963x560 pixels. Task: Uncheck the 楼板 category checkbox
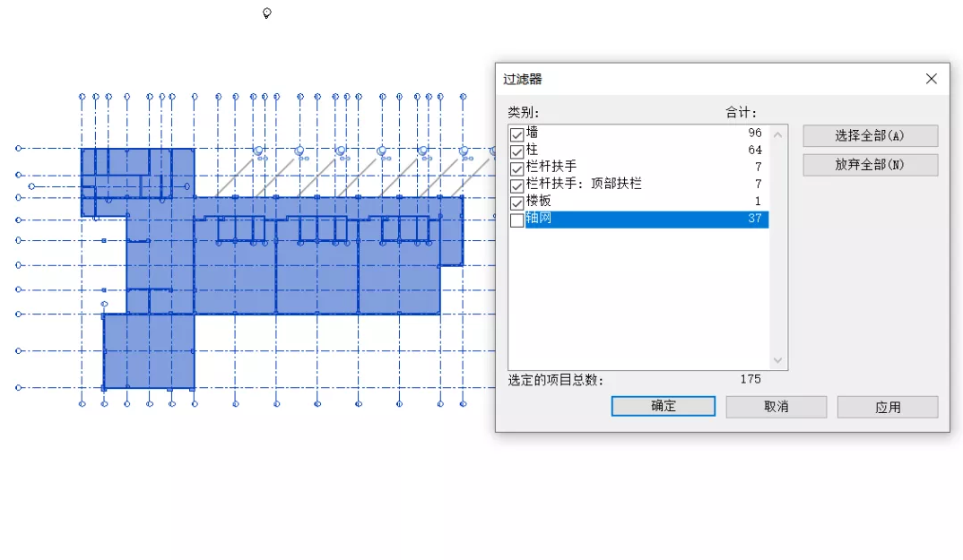(516, 202)
